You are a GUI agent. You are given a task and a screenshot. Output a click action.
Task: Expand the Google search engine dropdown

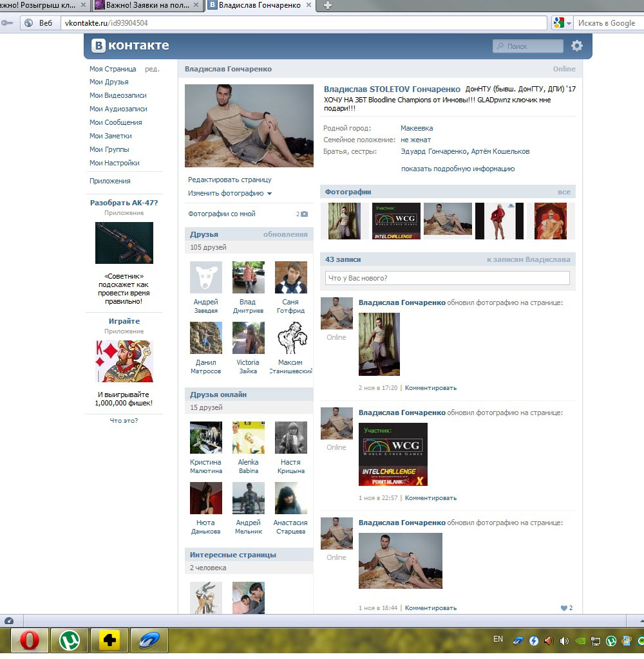tap(569, 23)
